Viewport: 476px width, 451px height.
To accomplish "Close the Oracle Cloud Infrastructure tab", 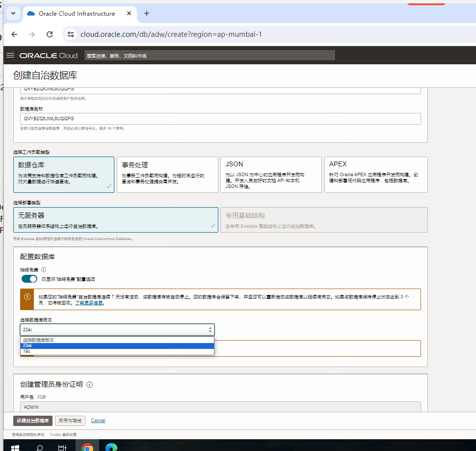I will [129, 13].
